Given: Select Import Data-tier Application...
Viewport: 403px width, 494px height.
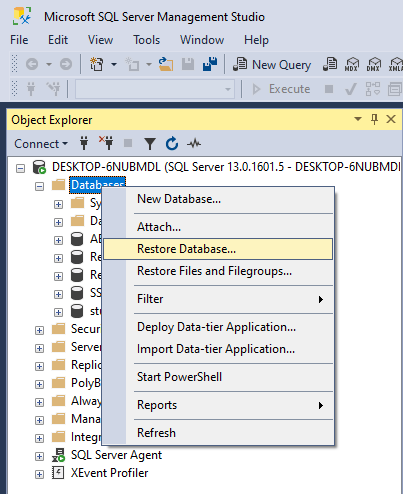Looking at the screenshot, I should [218, 349].
